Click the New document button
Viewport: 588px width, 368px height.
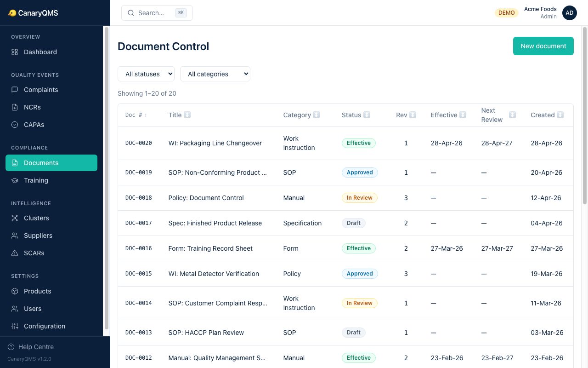point(543,46)
